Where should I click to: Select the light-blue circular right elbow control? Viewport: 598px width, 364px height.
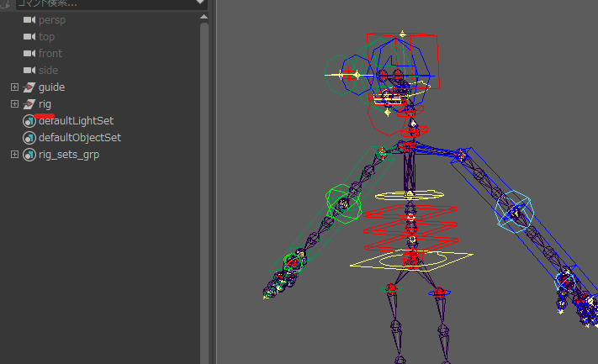tap(513, 210)
